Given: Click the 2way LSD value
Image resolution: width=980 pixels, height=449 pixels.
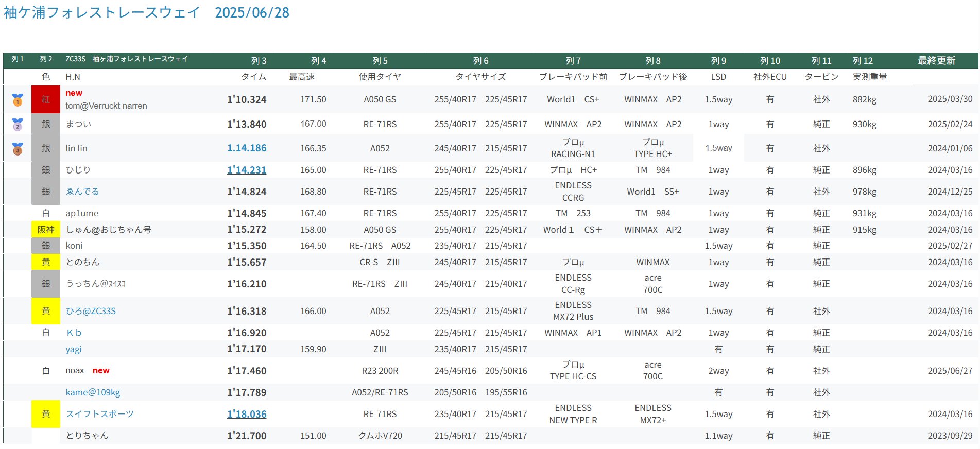Looking at the screenshot, I should pyautogui.click(x=718, y=371).
